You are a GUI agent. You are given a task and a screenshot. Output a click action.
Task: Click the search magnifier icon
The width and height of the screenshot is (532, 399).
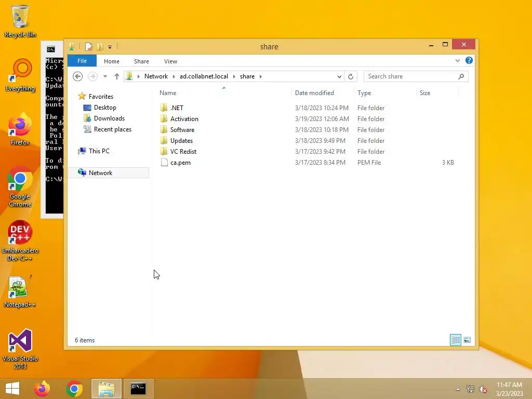click(x=461, y=76)
